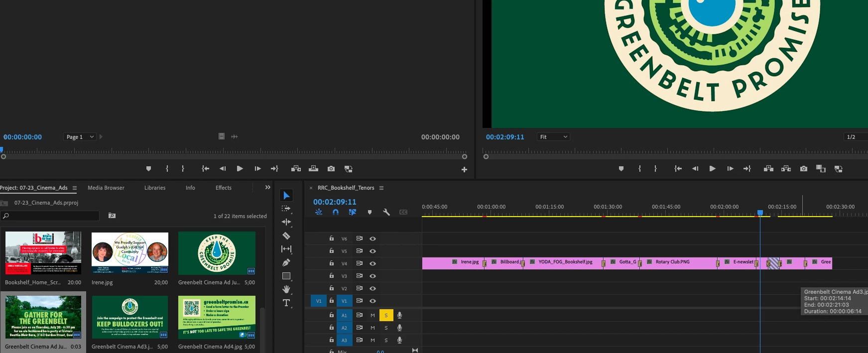Add marker in Program Monitor
868x353 pixels.
coord(621,169)
